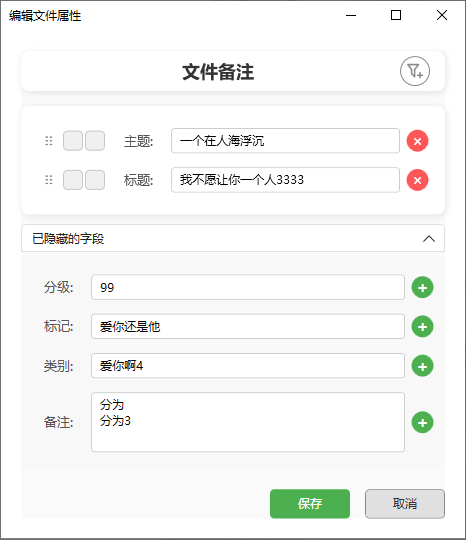This screenshot has width=466, height=540.
Task: Toggle the second square box in 主题 row
Action: [95, 141]
